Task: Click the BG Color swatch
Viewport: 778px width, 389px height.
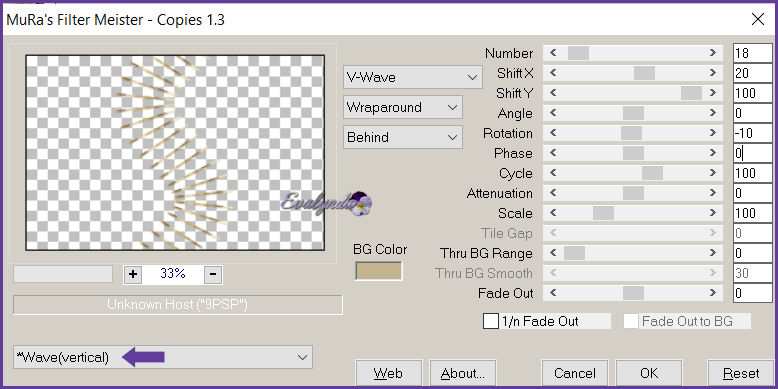Action: 379,271
